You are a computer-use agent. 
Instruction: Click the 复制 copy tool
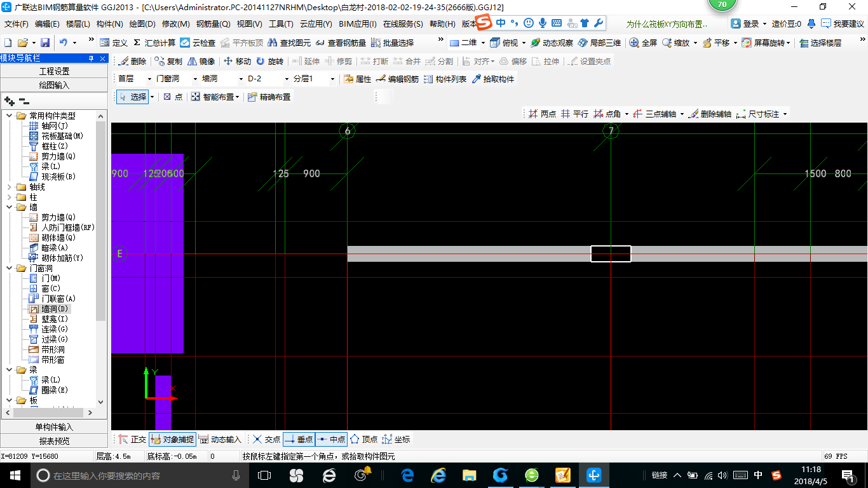[x=168, y=62]
